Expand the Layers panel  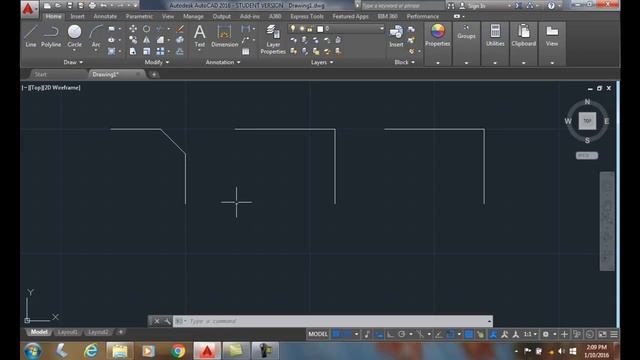(322, 62)
